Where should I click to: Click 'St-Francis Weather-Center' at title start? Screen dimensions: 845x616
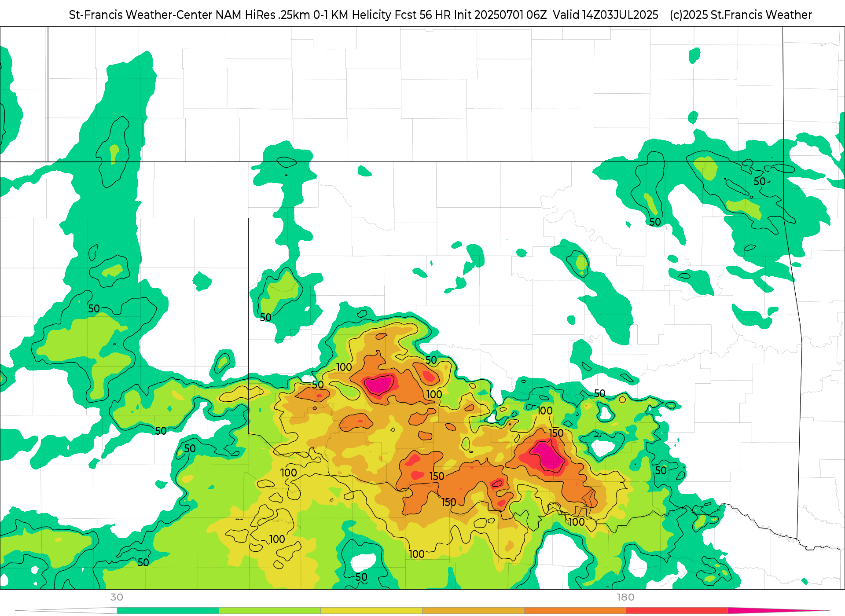pos(141,15)
